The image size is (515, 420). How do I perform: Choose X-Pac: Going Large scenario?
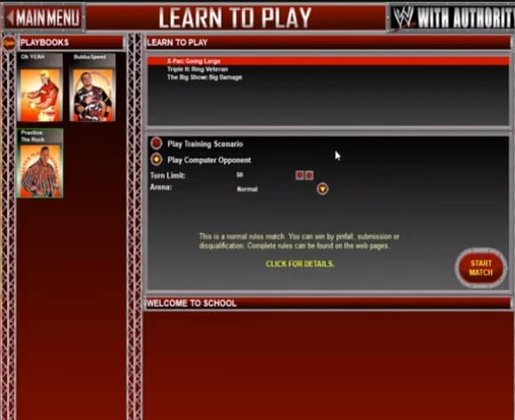coord(328,61)
